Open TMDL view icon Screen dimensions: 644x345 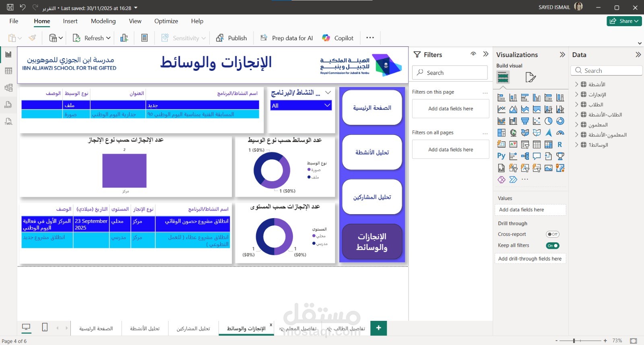point(8,121)
